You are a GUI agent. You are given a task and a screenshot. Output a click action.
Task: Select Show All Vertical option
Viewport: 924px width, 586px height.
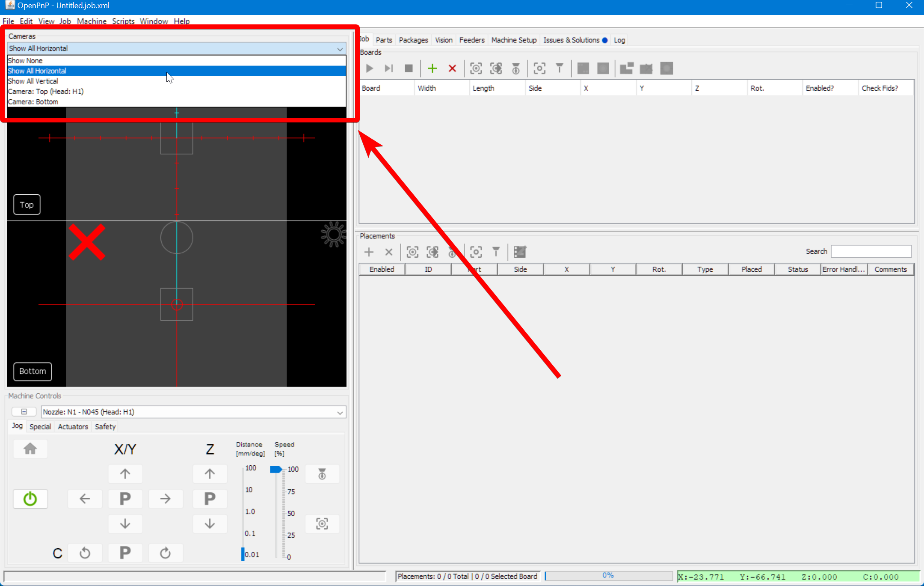33,81
